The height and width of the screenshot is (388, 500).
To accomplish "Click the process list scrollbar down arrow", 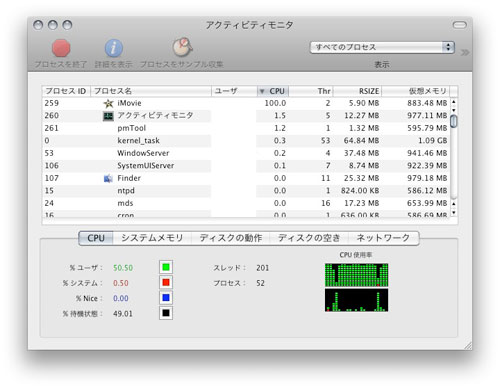I will (x=454, y=212).
